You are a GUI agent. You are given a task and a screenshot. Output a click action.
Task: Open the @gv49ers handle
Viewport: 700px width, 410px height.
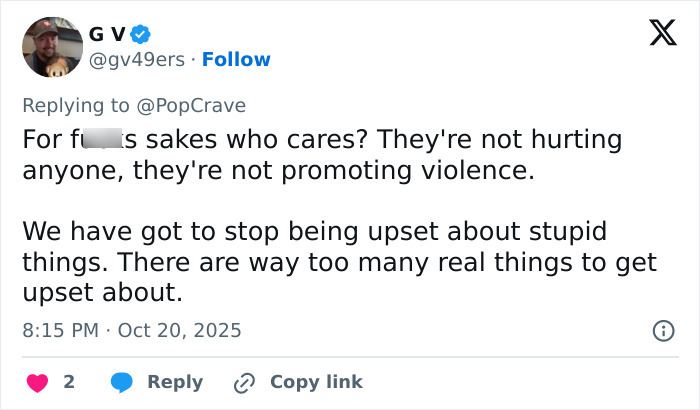138,59
